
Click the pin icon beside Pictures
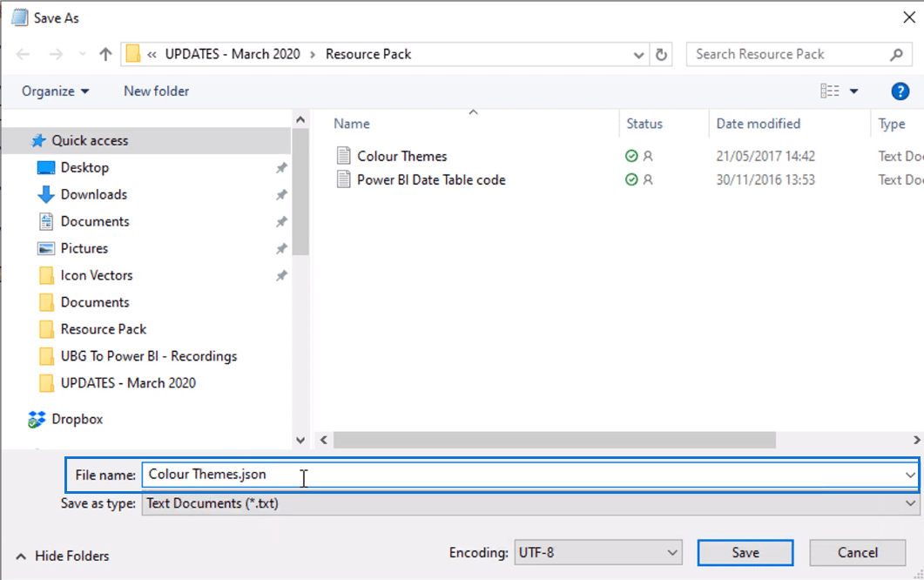point(281,249)
